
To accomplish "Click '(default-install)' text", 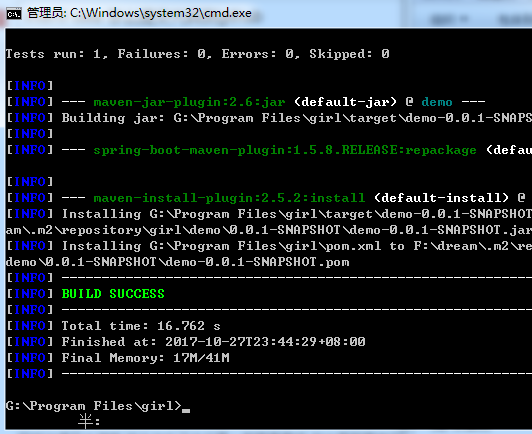I will coord(441,198).
